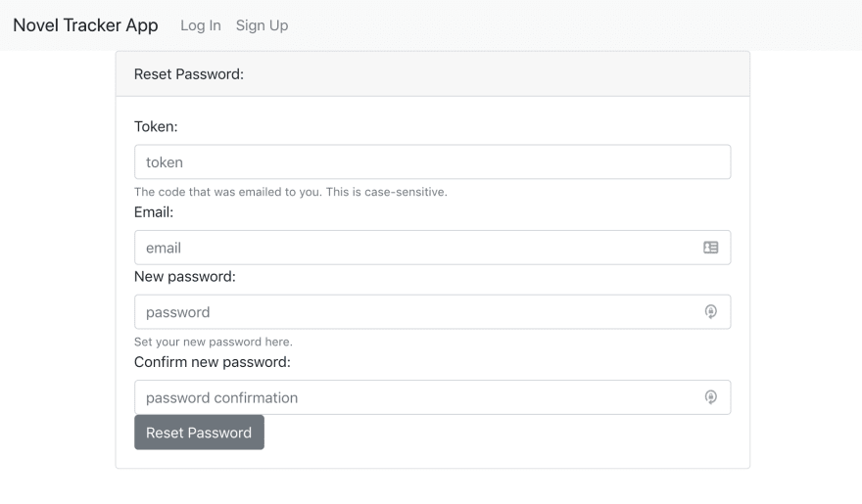Viewport: 862px width, 504px height.
Task: Click the contact card autofill icon in Email field
Action: (x=710, y=248)
